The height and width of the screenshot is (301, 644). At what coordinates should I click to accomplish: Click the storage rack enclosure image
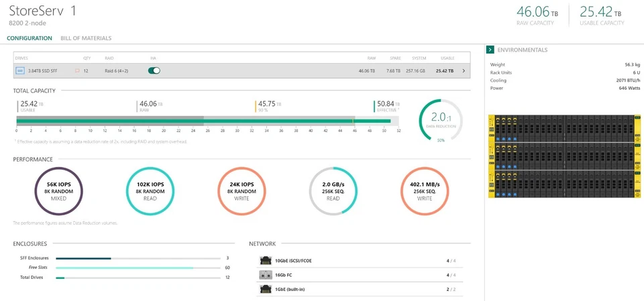tap(561, 158)
